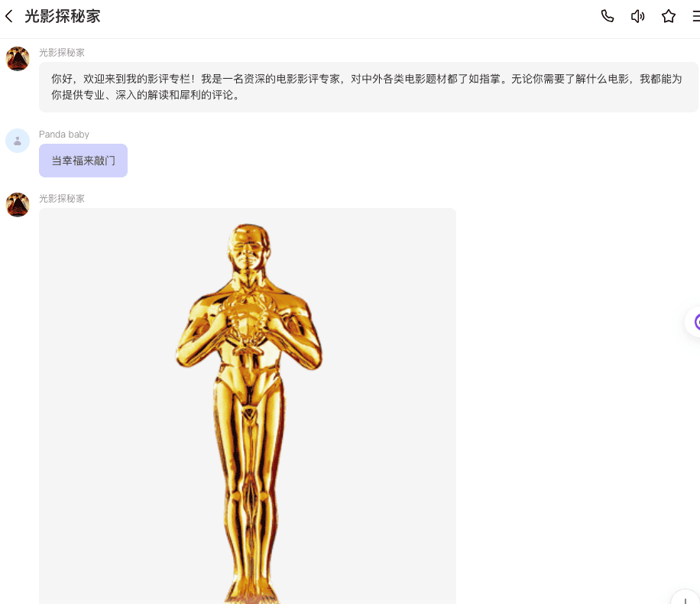Go back using the header arrow
This screenshot has width=700, height=604.
(x=9, y=16)
